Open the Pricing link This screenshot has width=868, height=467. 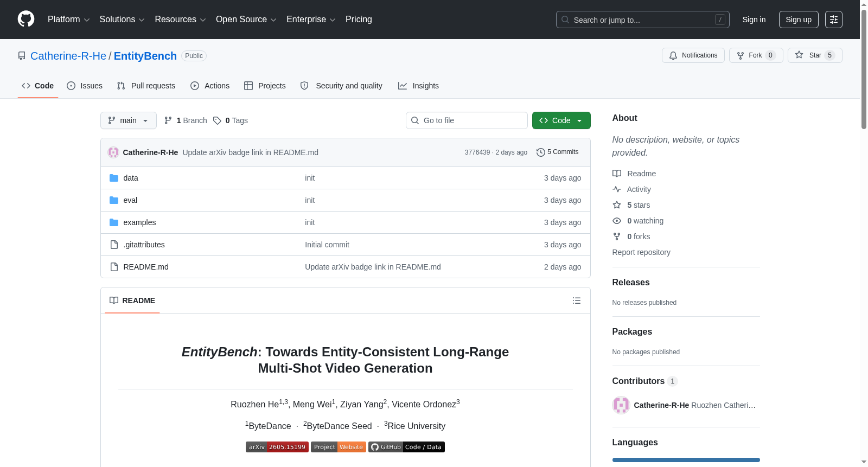point(359,20)
